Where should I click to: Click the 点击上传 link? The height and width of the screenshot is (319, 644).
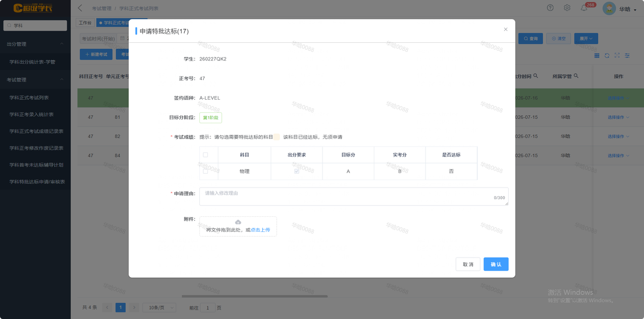point(260,230)
